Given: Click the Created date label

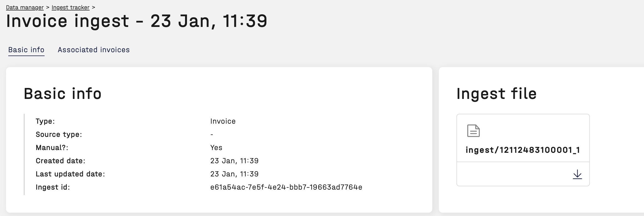Looking at the screenshot, I should click(60, 161).
